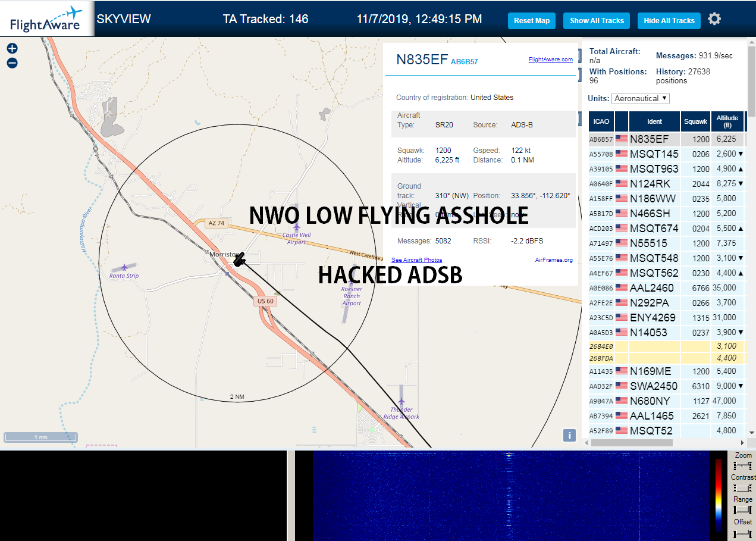Click scrollbar down arrow of aircraft panel
Image resolution: width=756 pixels, height=541 pixels.
751,433
